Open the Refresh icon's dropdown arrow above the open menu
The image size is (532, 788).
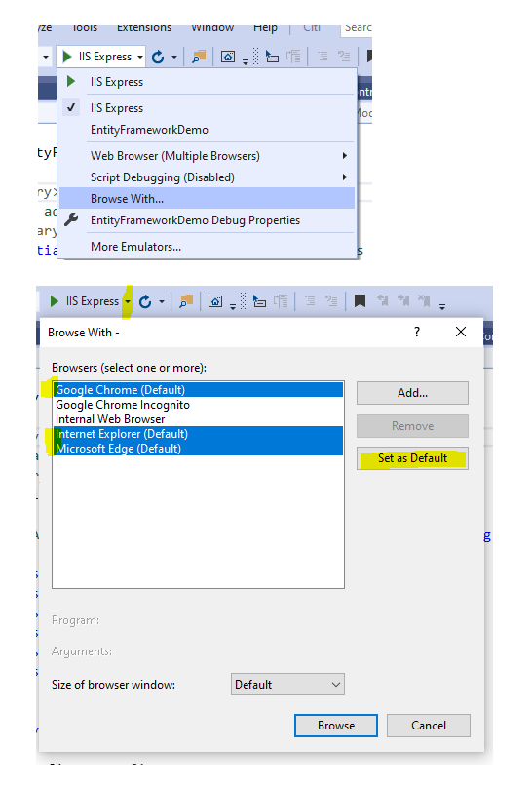(174, 57)
